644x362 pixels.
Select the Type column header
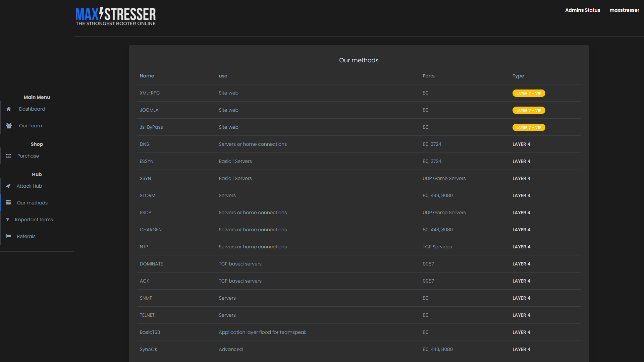coord(518,76)
